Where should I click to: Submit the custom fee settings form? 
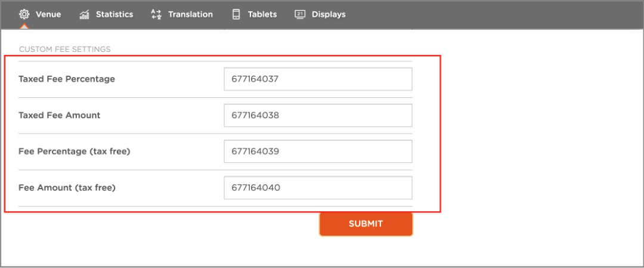[366, 224]
